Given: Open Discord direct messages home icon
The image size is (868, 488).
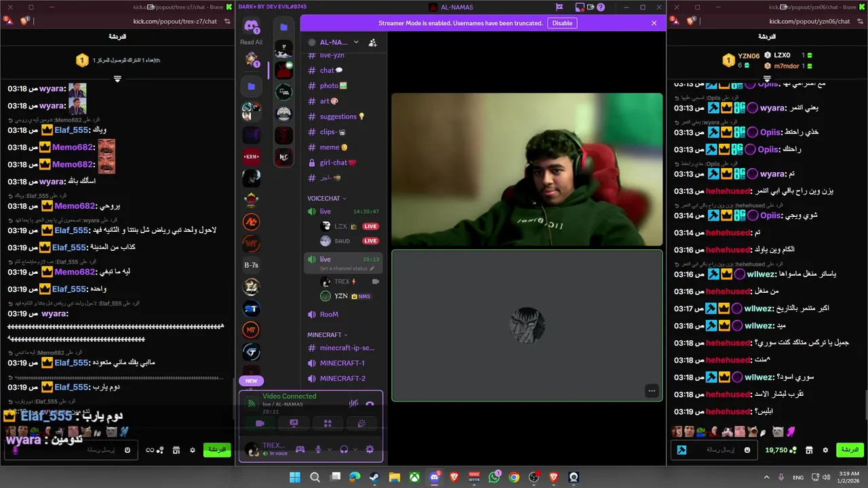Looking at the screenshot, I should 251,27.
